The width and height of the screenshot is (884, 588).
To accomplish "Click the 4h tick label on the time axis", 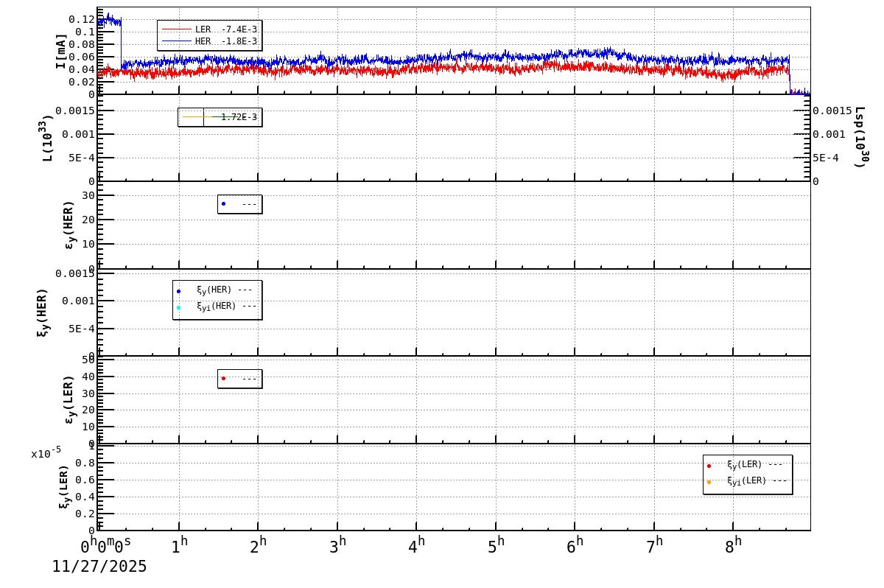I will click(418, 543).
